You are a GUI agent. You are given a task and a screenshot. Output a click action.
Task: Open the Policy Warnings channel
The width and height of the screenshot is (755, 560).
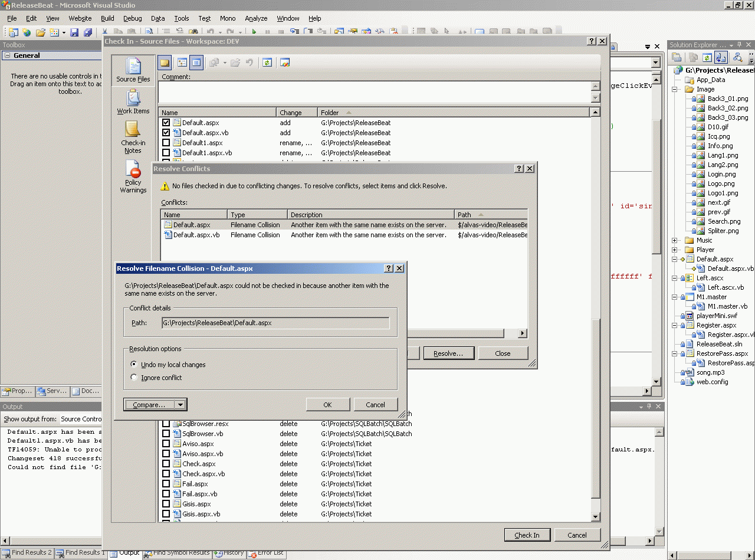133,177
